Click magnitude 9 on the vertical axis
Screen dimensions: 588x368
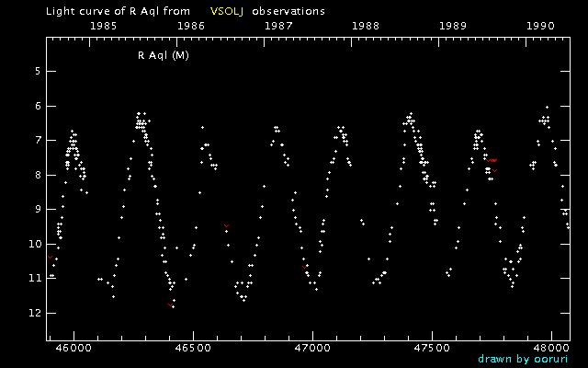click(x=37, y=209)
